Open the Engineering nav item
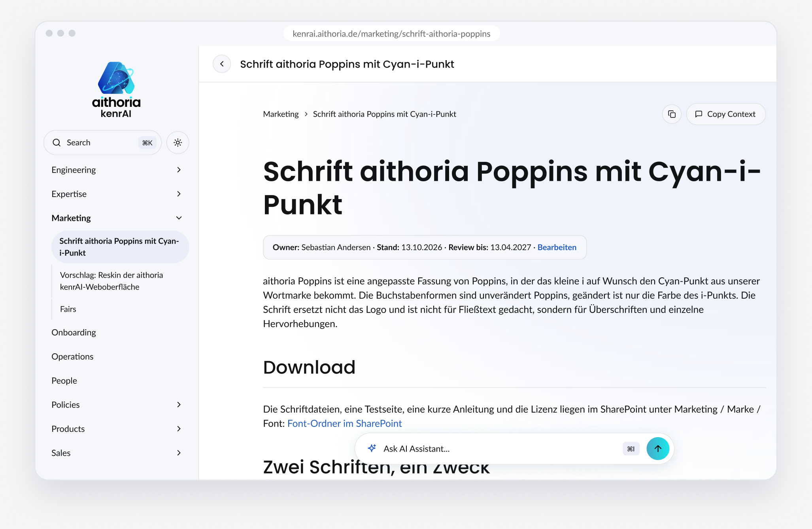The image size is (812, 529). [74, 170]
